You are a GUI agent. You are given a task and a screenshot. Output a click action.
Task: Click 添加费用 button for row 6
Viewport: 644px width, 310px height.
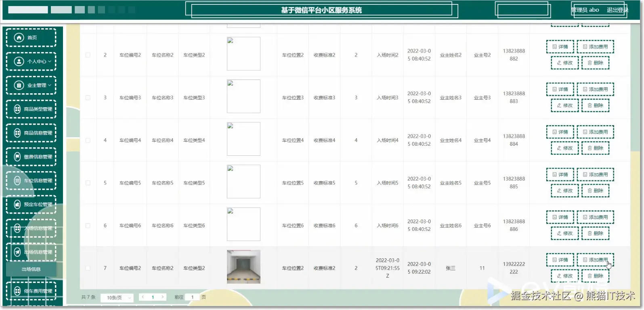(x=596, y=217)
